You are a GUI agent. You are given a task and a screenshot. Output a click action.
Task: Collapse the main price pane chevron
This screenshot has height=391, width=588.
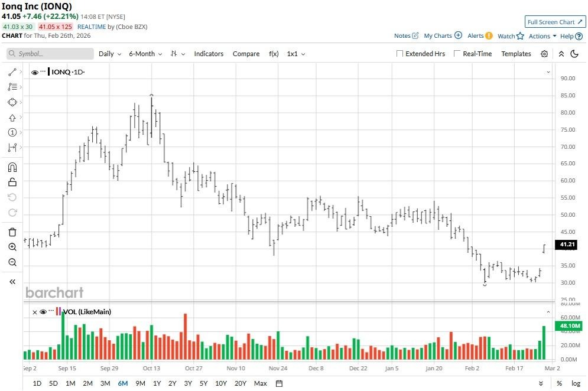pos(548,72)
